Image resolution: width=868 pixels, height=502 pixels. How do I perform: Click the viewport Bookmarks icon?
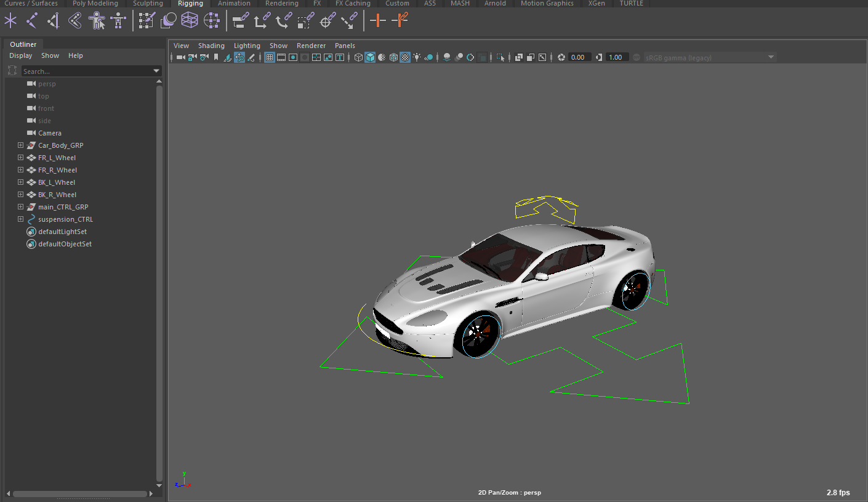216,57
